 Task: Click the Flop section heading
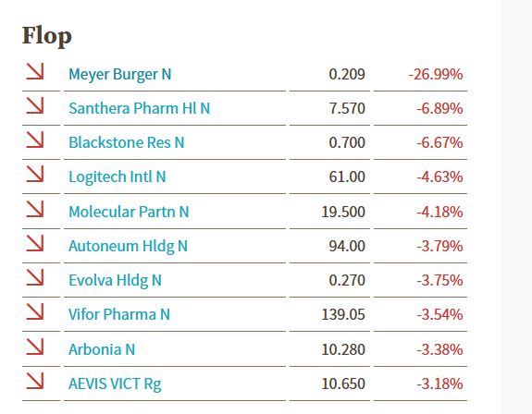coord(47,36)
